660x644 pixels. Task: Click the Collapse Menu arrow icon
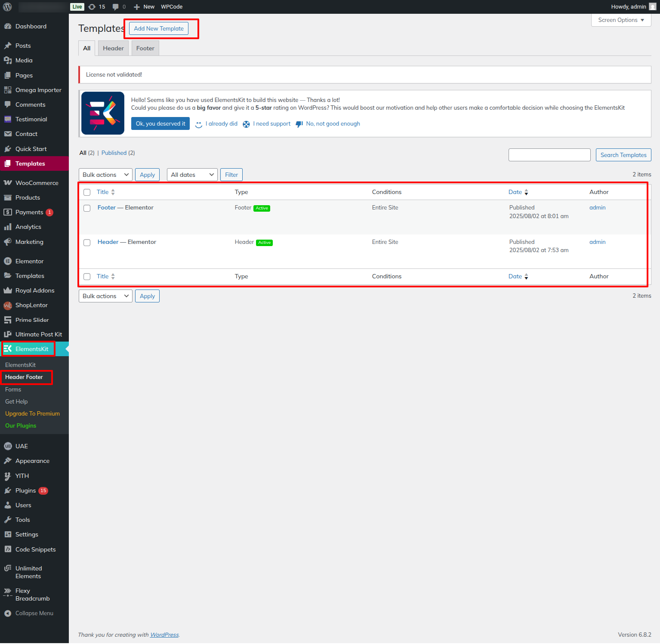point(8,613)
